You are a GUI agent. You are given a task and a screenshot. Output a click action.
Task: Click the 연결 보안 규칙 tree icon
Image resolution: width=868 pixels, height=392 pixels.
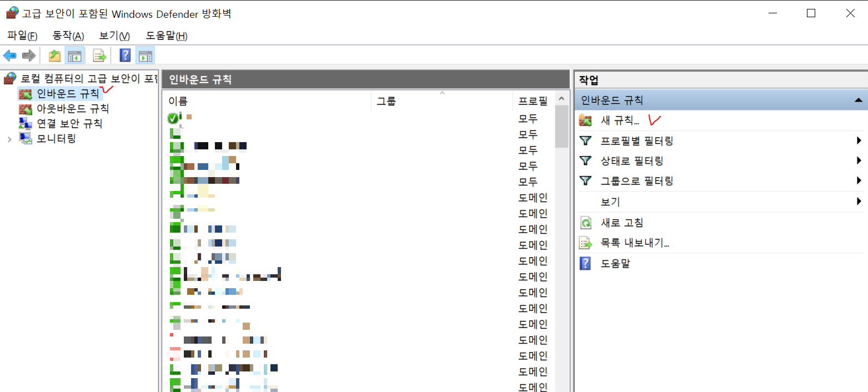click(x=26, y=123)
